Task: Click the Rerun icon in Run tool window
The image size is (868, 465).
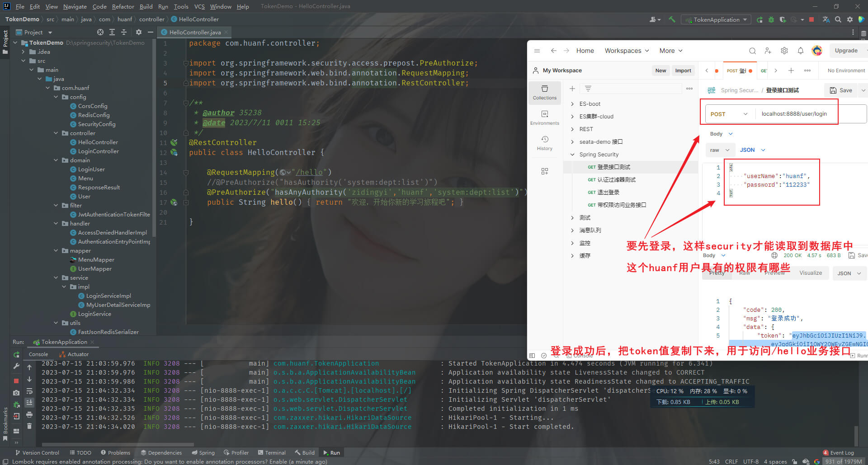Action: click(16, 355)
